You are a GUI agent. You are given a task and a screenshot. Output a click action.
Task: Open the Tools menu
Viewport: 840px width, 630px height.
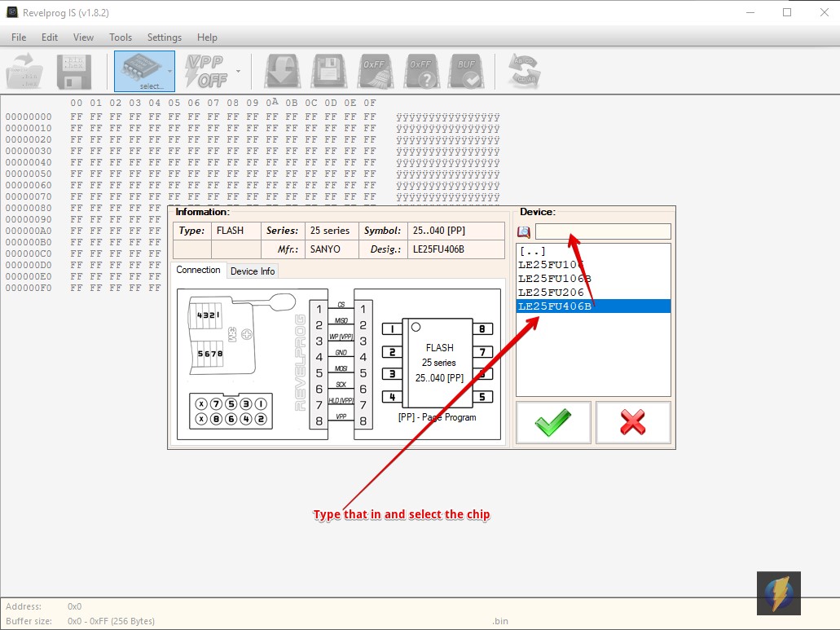121,37
